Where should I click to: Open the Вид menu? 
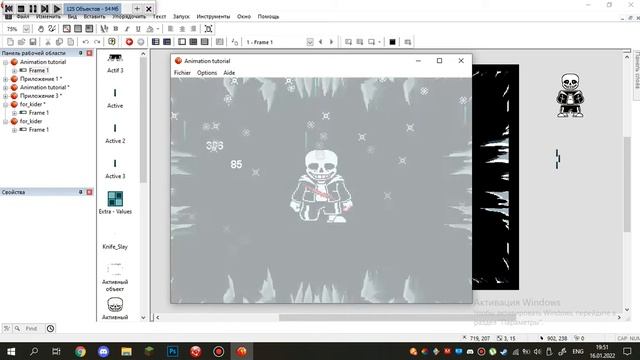72,17
